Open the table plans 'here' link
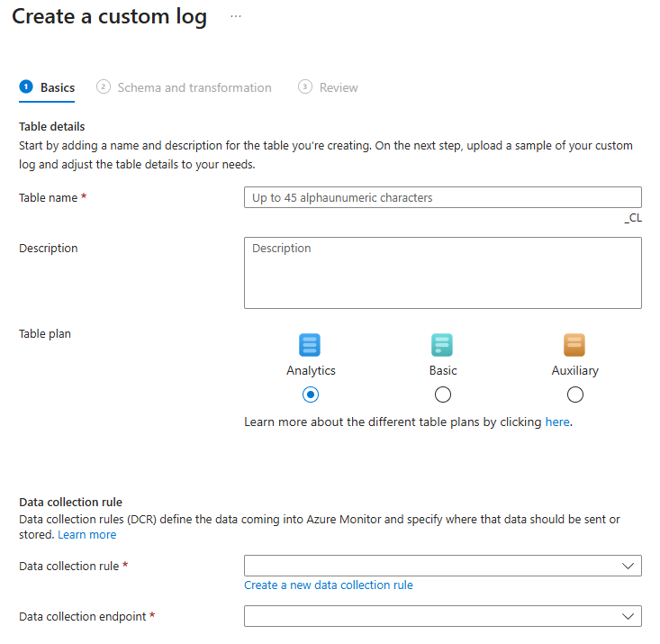This screenshot has height=644, width=660. (x=557, y=422)
